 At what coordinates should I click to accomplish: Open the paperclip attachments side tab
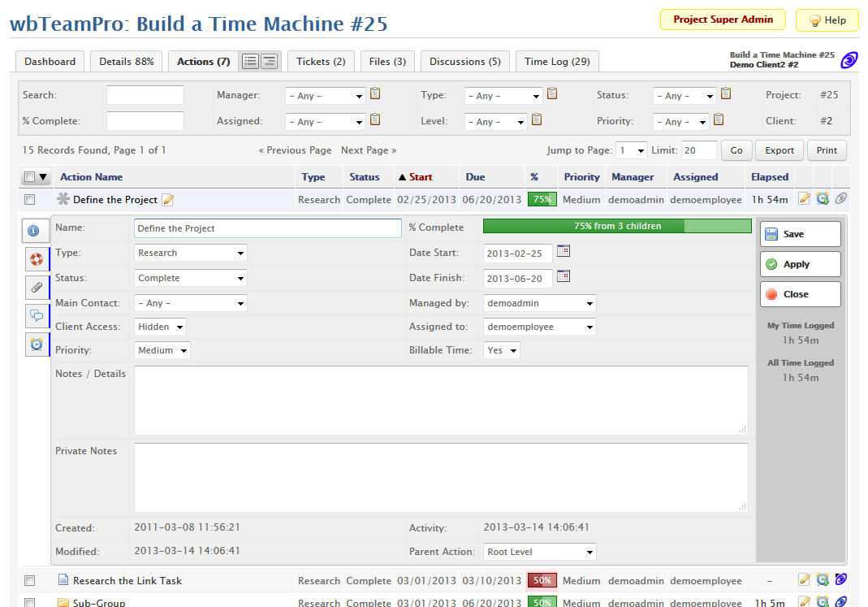click(36, 288)
